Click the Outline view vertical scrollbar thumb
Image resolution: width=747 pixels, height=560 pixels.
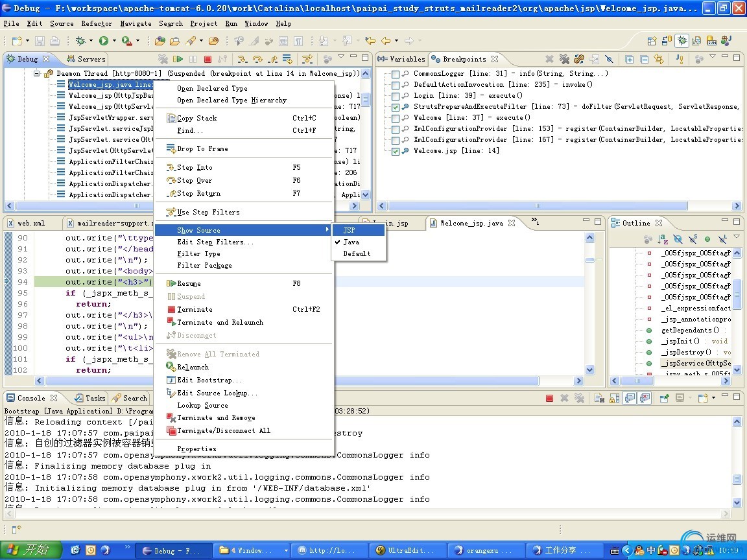[x=737, y=296]
